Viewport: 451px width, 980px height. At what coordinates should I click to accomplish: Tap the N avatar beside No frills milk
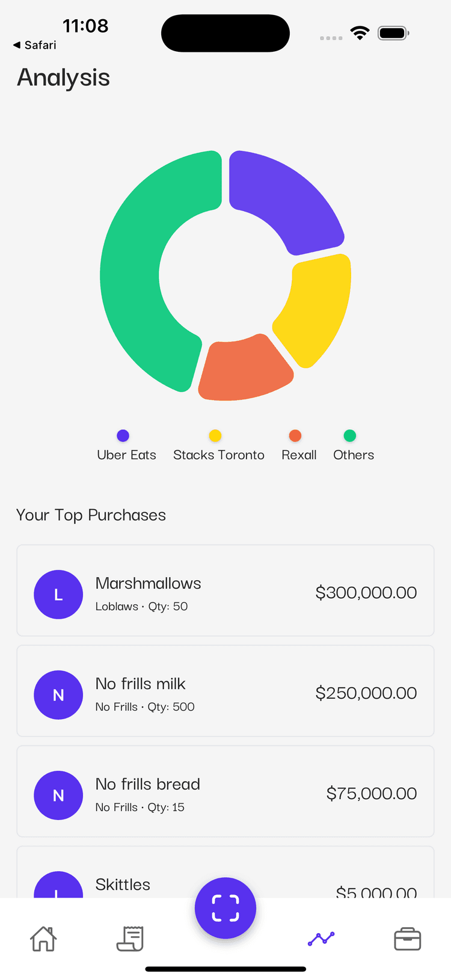click(58, 695)
